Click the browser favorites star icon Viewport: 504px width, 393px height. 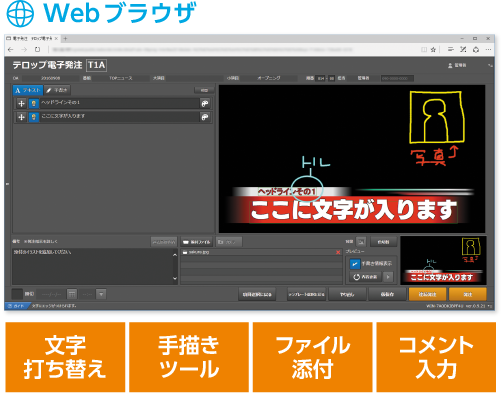coord(433,49)
